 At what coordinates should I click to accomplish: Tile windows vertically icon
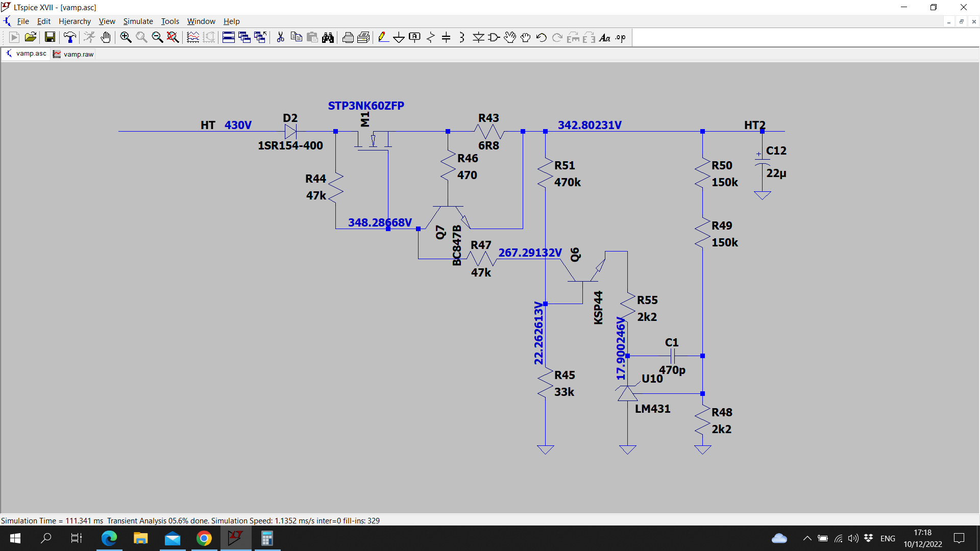pos(244,37)
